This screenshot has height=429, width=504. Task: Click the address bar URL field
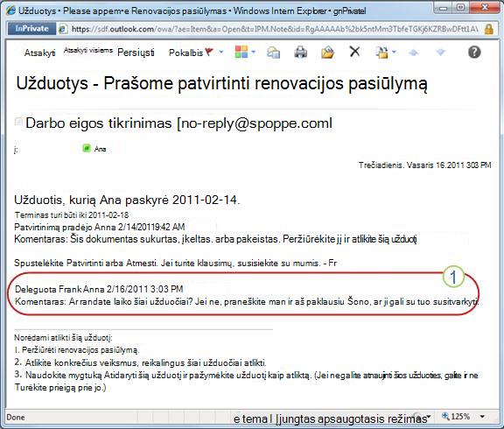[x=275, y=29]
